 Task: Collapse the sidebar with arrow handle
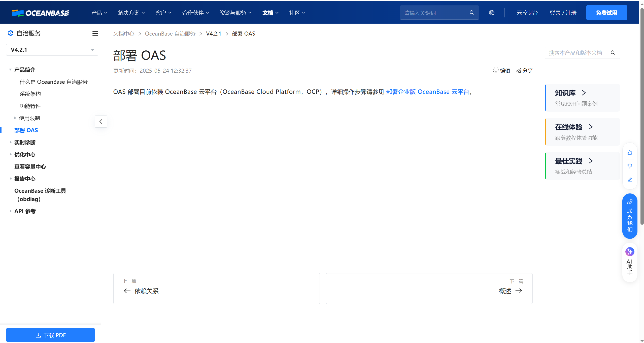point(101,122)
